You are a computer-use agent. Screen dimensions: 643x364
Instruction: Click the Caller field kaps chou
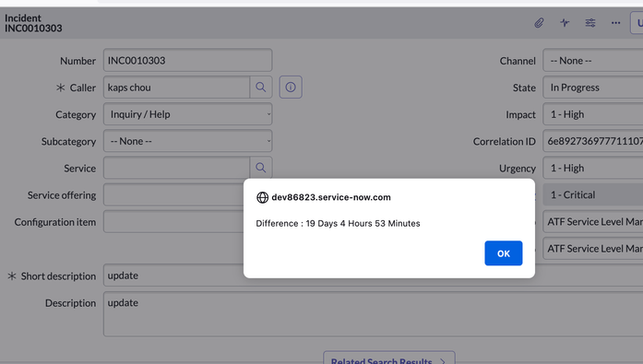point(177,88)
